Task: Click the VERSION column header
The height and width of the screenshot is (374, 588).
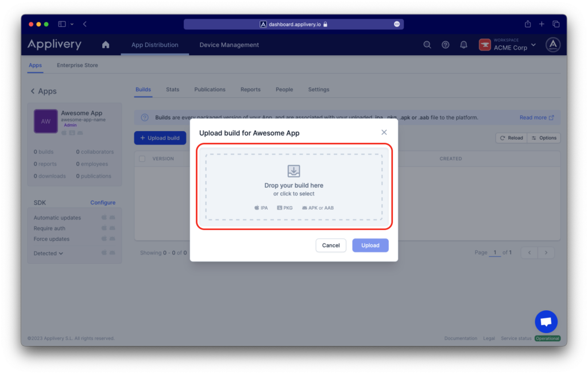Action: point(163,159)
